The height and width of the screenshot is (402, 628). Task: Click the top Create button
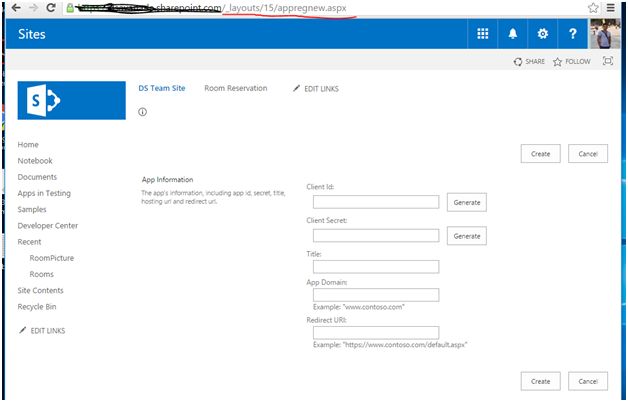(x=540, y=154)
